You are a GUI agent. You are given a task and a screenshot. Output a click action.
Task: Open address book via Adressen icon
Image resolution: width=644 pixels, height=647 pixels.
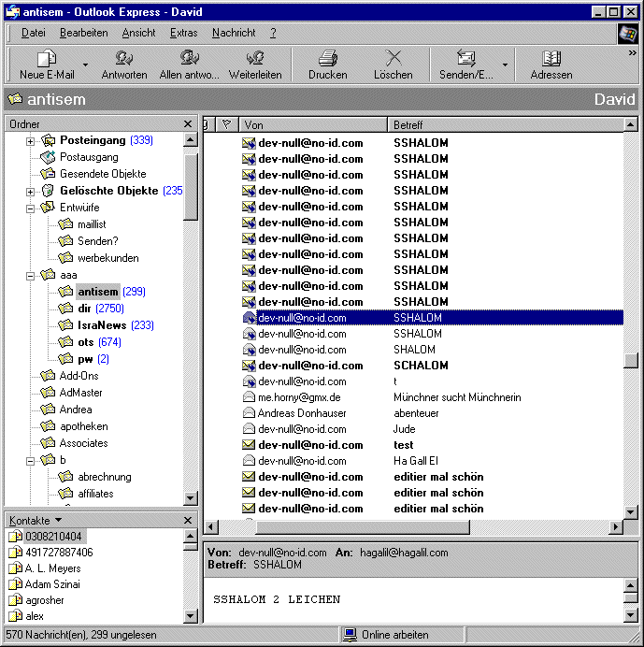[x=551, y=59]
